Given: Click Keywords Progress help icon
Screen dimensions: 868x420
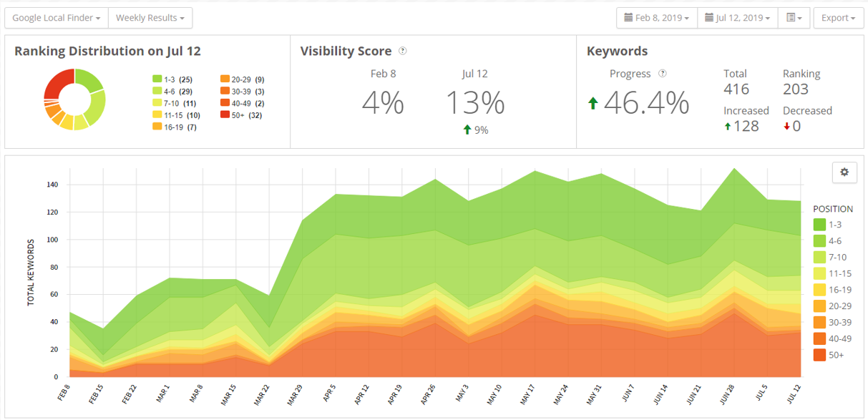Looking at the screenshot, I should coord(663,74).
